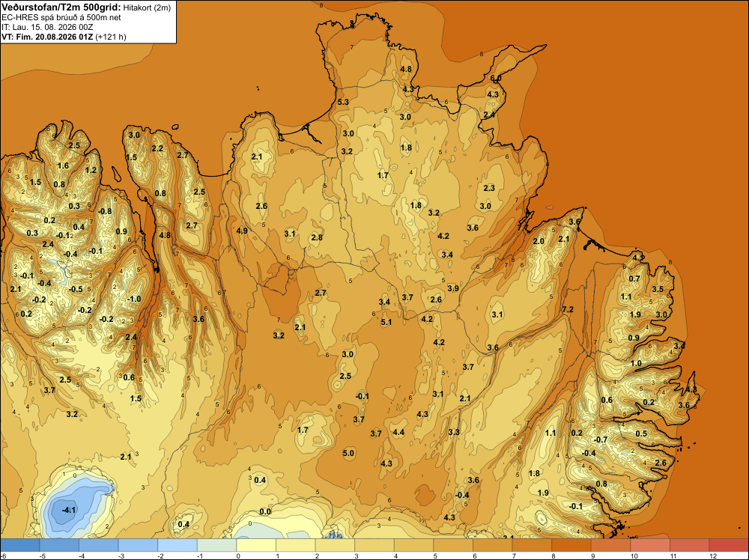Select the legend swatch between 1 and 2
Screen dimensions: 749x560
click(x=296, y=545)
